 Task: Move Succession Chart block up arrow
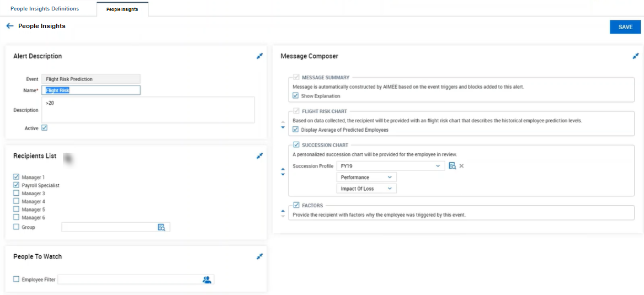click(x=283, y=169)
